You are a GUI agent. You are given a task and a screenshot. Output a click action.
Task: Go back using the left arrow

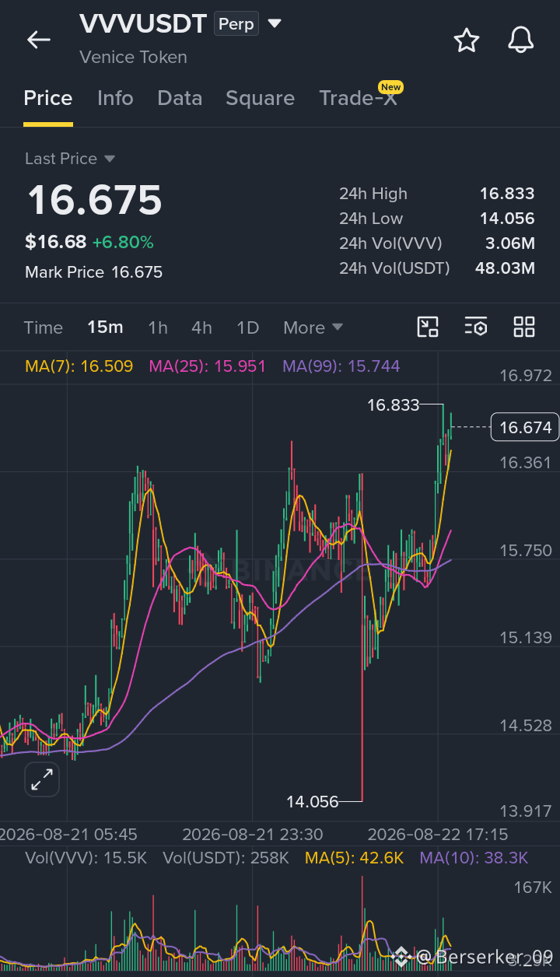tap(38, 40)
